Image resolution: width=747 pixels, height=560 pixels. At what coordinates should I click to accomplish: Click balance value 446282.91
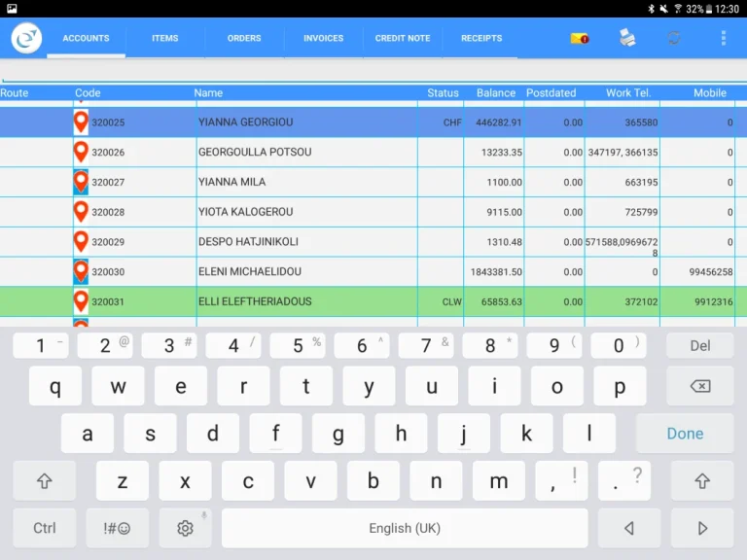point(499,122)
